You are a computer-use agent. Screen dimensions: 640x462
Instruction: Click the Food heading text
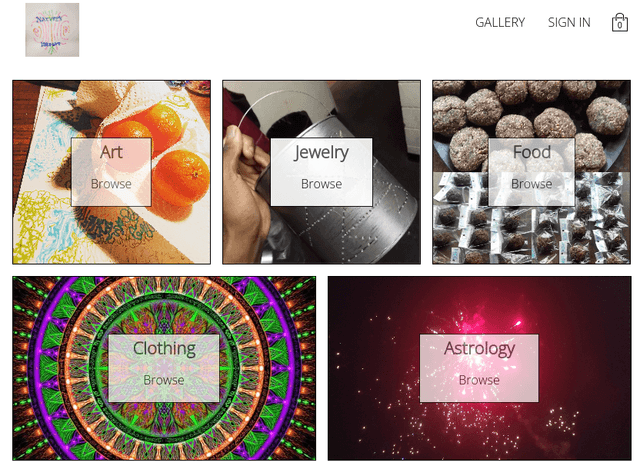(531, 152)
